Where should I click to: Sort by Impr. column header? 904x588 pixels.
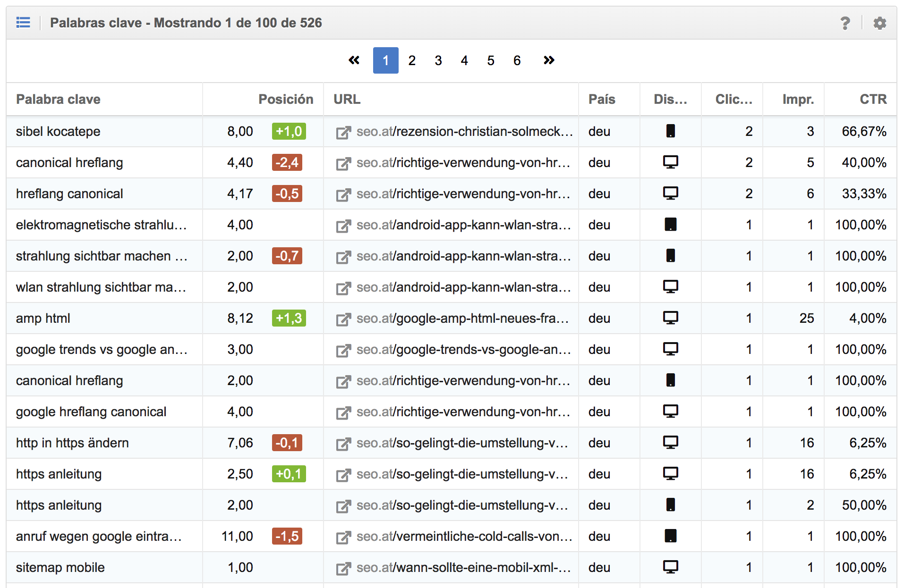(798, 99)
